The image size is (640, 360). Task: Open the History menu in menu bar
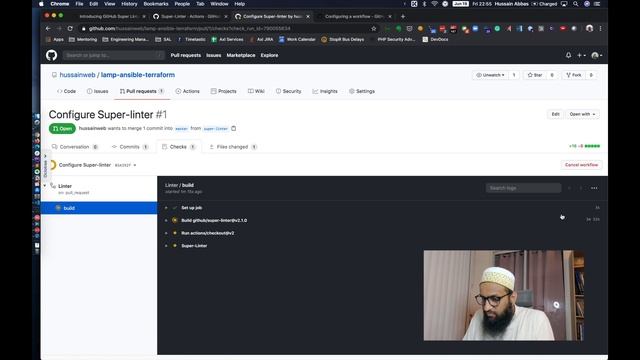point(129,4)
